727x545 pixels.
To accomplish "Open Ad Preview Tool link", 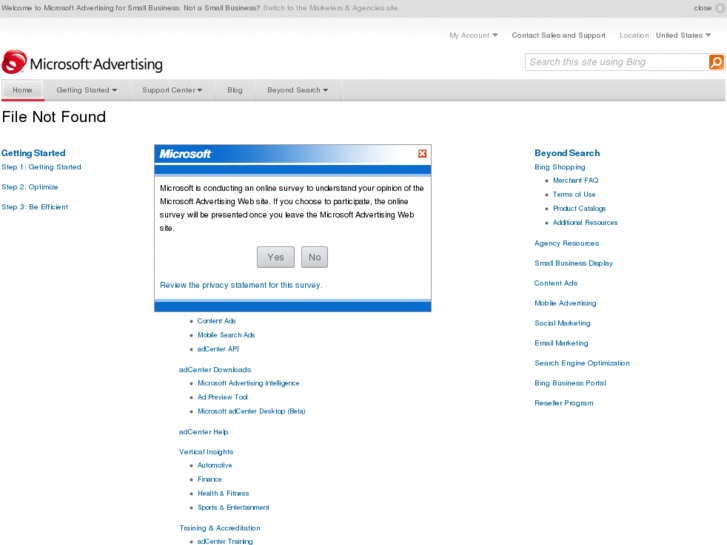I will 223,397.
